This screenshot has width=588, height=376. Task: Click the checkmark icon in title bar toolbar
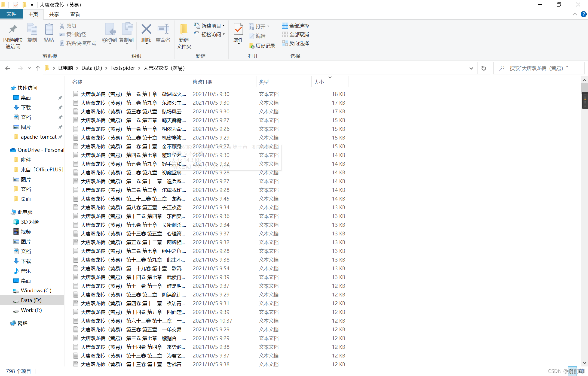click(16, 5)
